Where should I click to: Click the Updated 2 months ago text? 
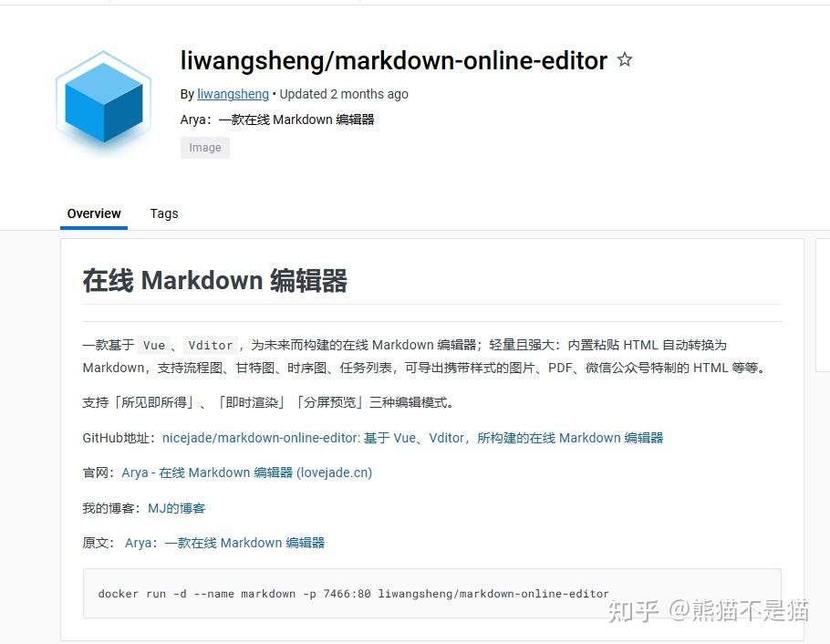[x=344, y=94]
